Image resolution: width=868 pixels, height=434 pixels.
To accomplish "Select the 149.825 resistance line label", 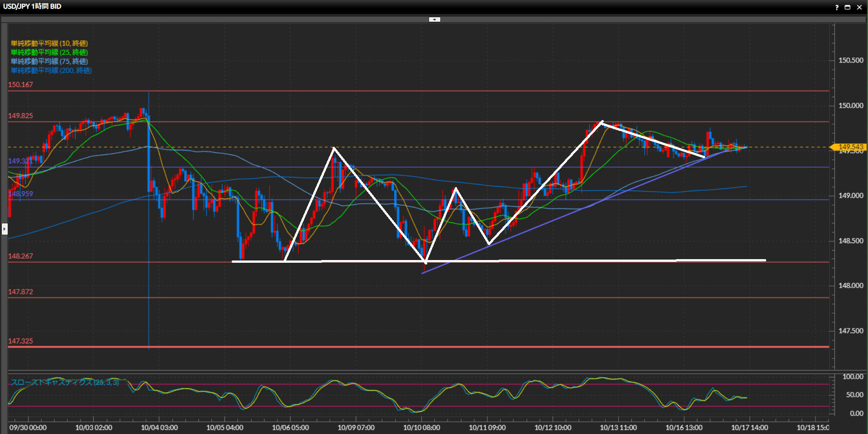I will [20, 116].
